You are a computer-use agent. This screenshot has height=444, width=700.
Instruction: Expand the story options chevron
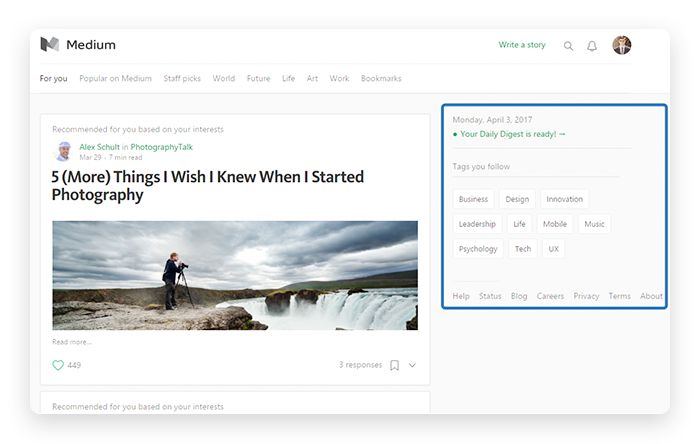click(x=412, y=365)
